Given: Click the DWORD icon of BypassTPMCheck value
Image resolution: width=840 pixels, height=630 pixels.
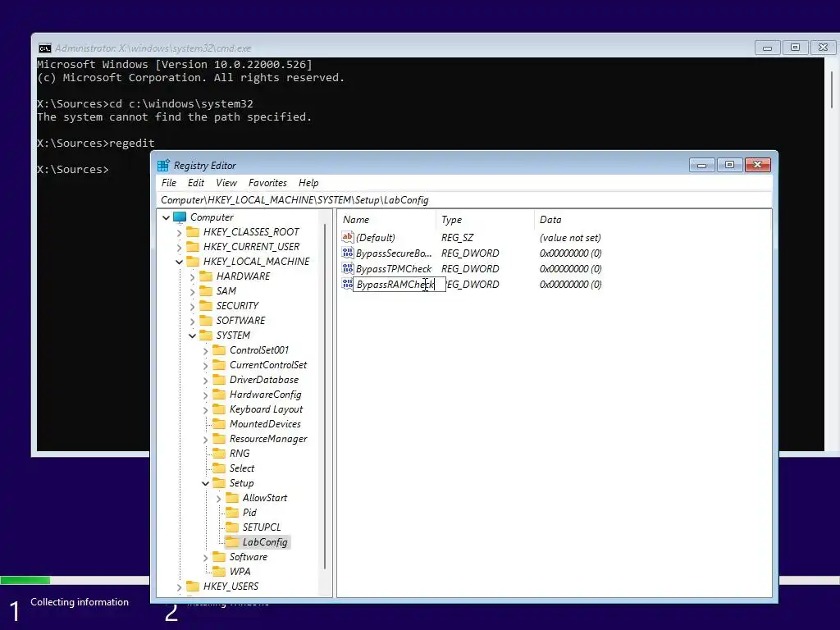Looking at the screenshot, I should [x=348, y=268].
